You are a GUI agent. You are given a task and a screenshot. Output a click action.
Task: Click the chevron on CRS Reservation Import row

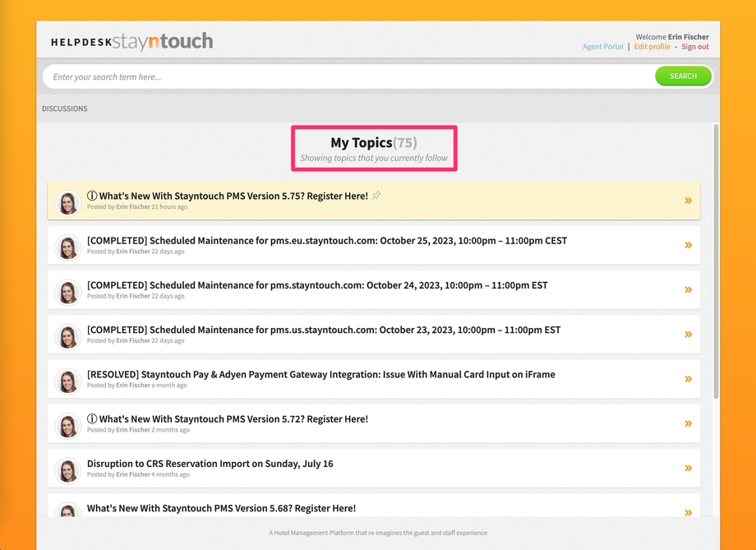688,468
